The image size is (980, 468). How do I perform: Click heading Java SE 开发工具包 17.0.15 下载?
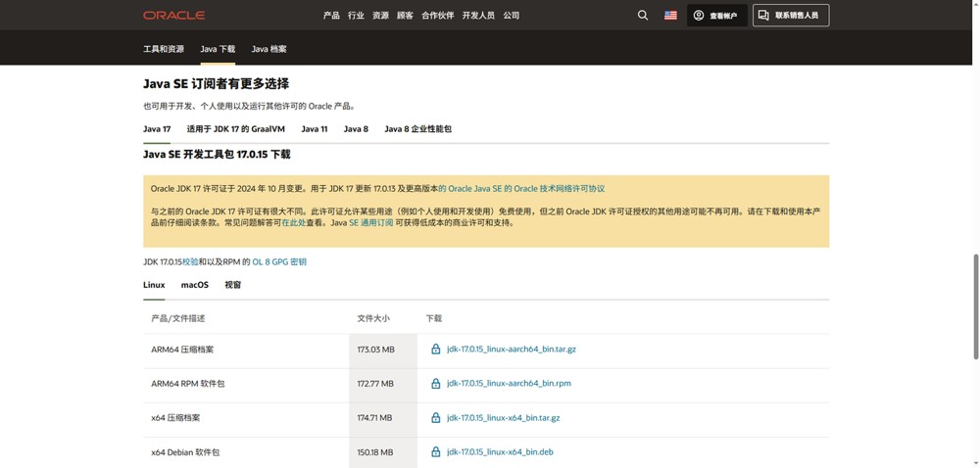(x=217, y=154)
